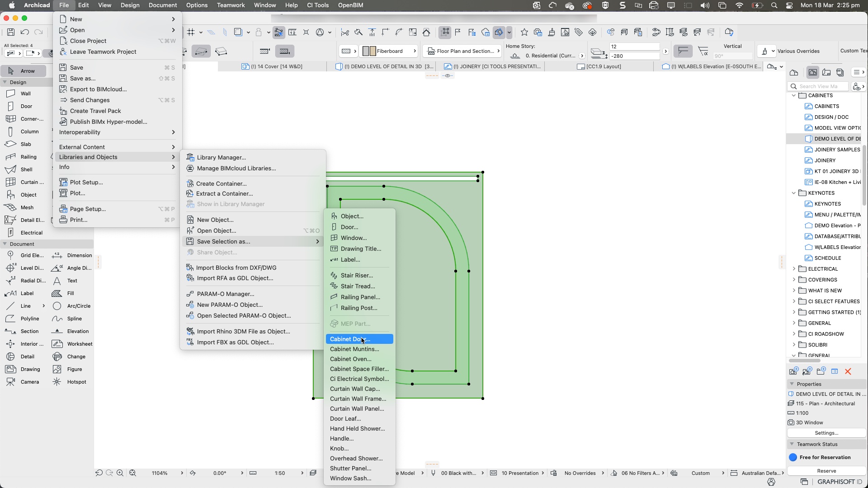Click the Navigator horizontal scrollbar

coord(805,361)
